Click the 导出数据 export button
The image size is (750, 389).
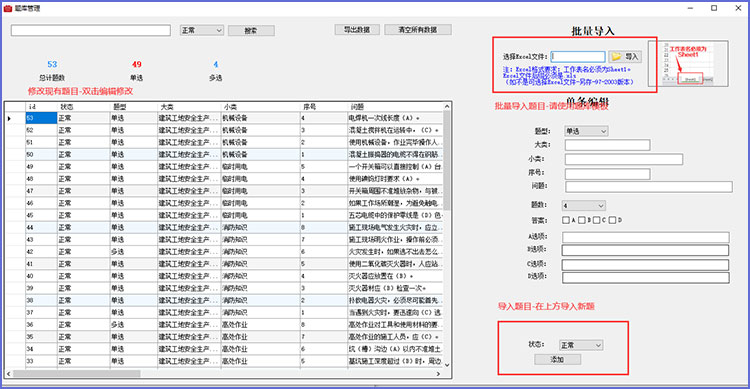(357, 30)
